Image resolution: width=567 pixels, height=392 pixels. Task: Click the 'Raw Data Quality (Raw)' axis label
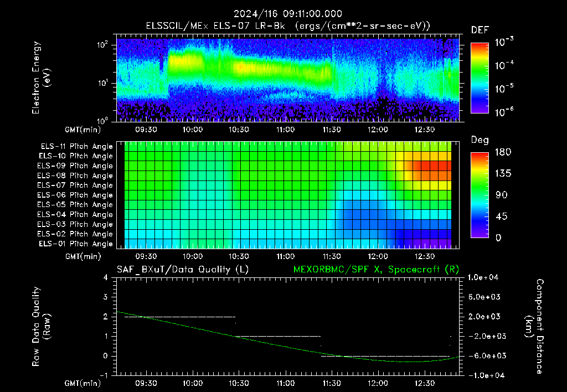click(41, 327)
